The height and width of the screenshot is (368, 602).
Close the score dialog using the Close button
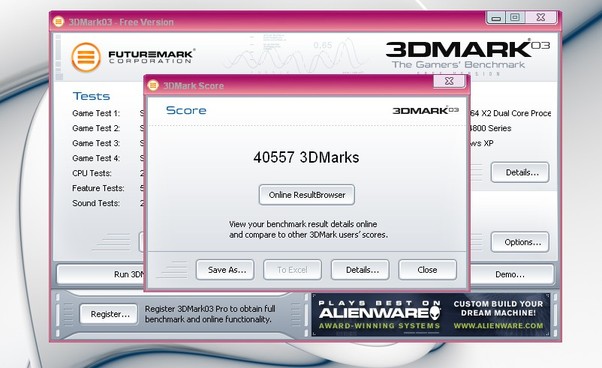427,270
